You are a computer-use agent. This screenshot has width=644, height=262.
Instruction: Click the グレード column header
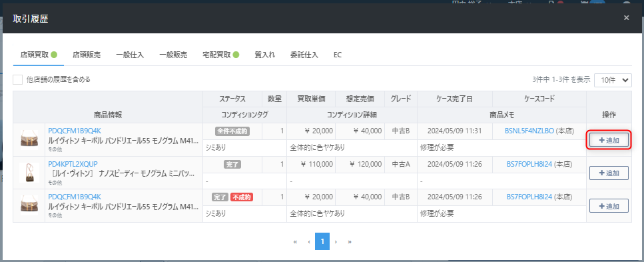[401, 99]
